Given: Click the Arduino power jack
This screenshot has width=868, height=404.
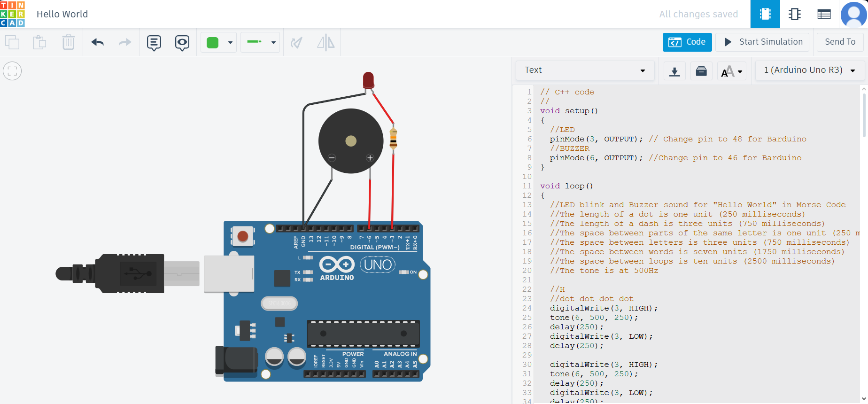Looking at the screenshot, I should pos(236,360).
